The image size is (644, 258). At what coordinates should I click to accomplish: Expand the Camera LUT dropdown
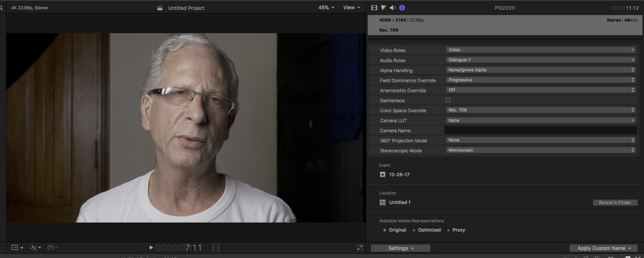click(x=540, y=120)
